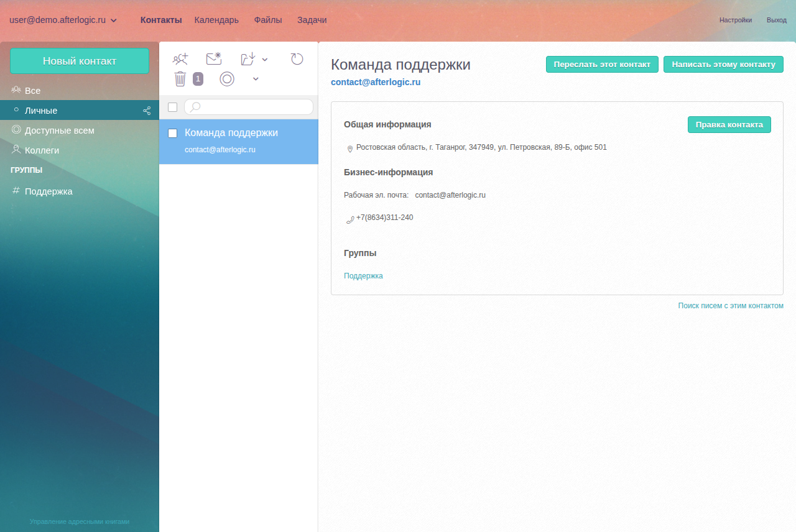This screenshot has height=532, width=796.
Task: Open the dropdown arrow after the double-circle icon
Action: tap(256, 79)
